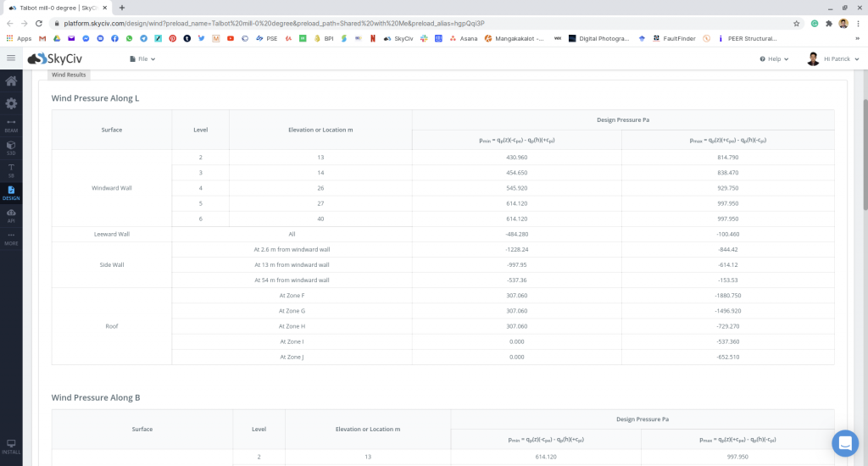Open the DESIGN module in sidebar
The image size is (868, 466).
click(x=11, y=192)
